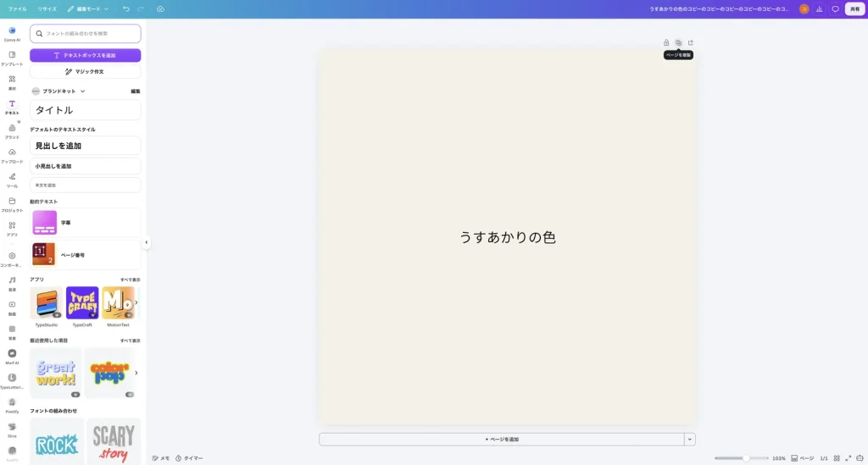Viewport: 868px width, 465px height.
Task: Click the orange user avatar
Action: pos(804,8)
